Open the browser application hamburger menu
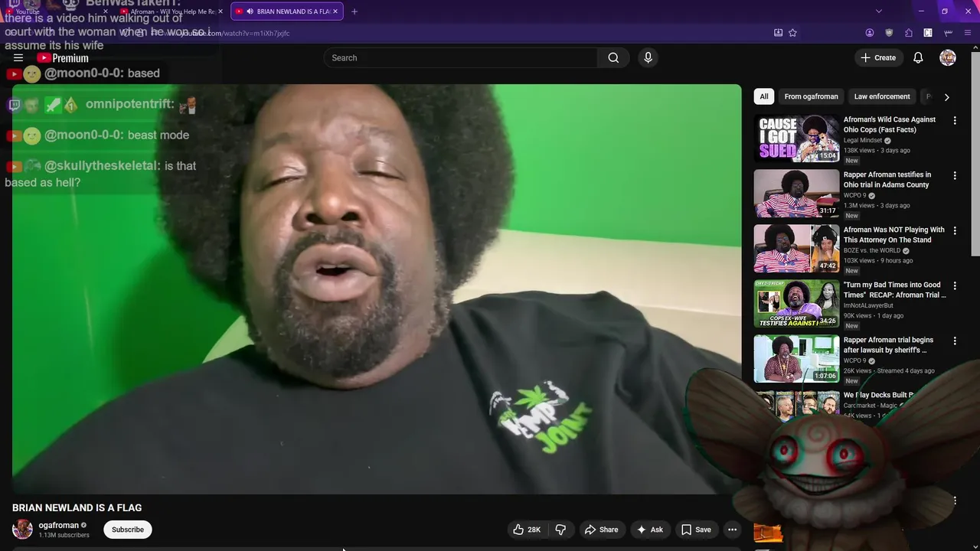980x551 pixels. [x=968, y=33]
